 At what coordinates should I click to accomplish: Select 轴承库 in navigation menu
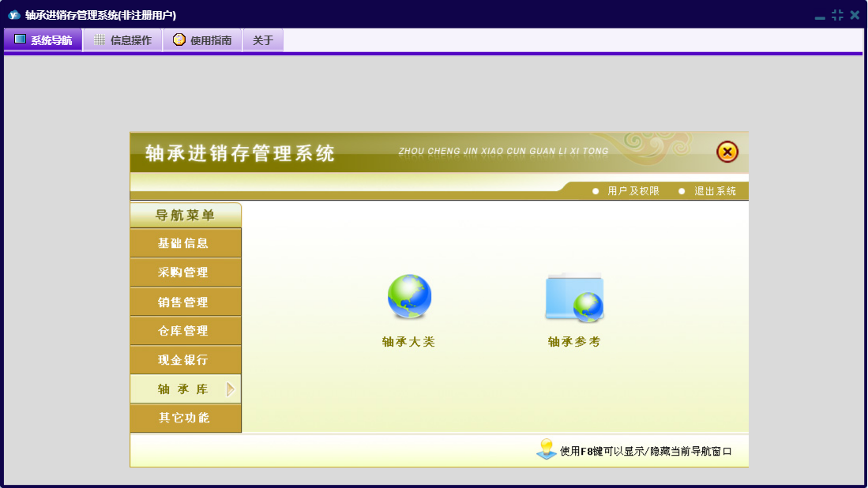pos(186,389)
